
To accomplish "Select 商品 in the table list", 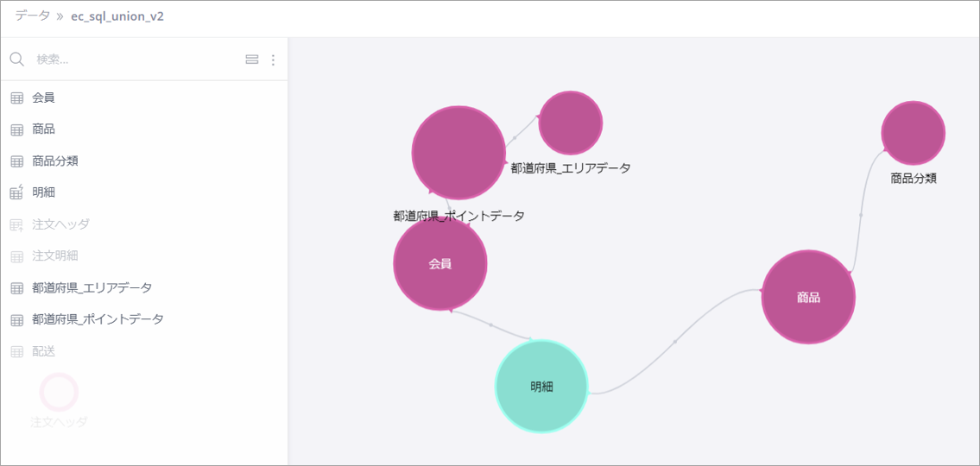I will [44, 129].
